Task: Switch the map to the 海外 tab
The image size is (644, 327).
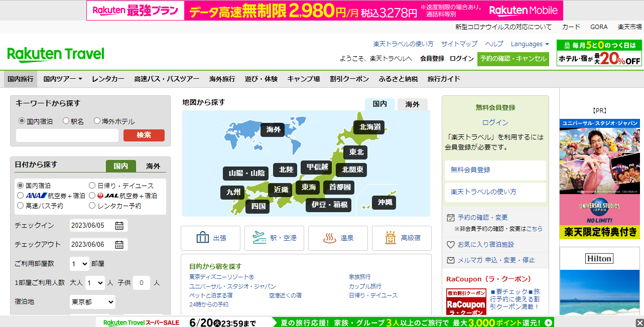Action: click(412, 104)
